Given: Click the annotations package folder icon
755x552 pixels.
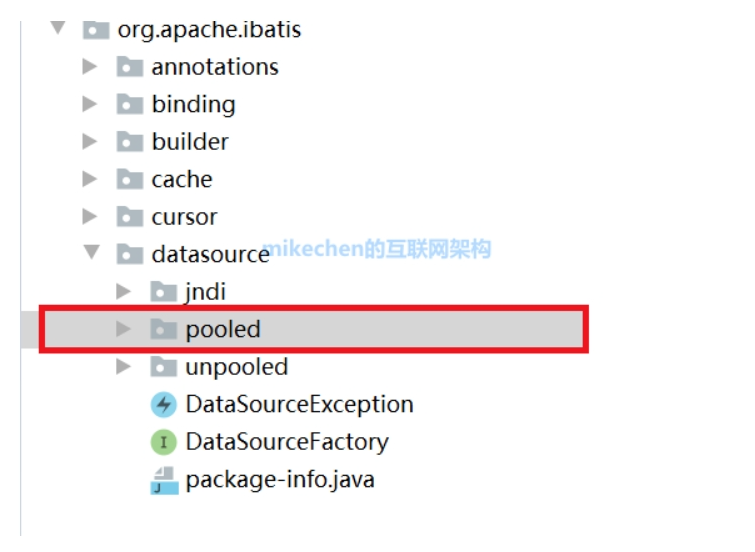Looking at the screenshot, I should (x=129, y=67).
